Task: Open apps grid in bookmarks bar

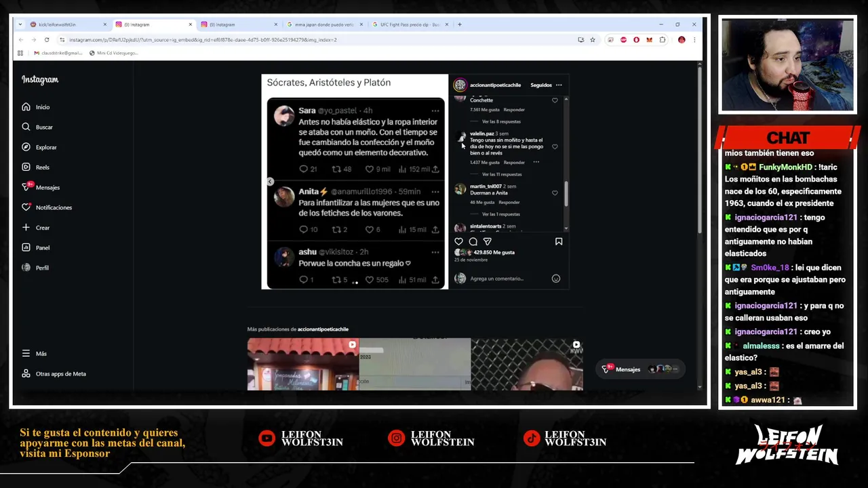Action: (x=20, y=53)
